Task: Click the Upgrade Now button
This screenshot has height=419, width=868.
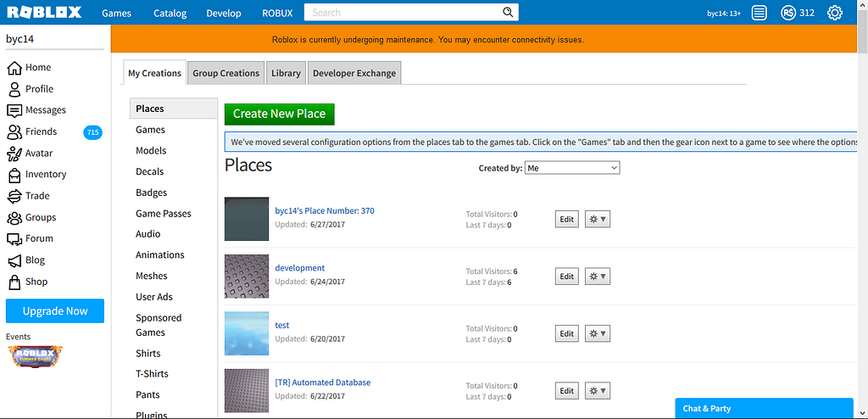Action: [55, 311]
